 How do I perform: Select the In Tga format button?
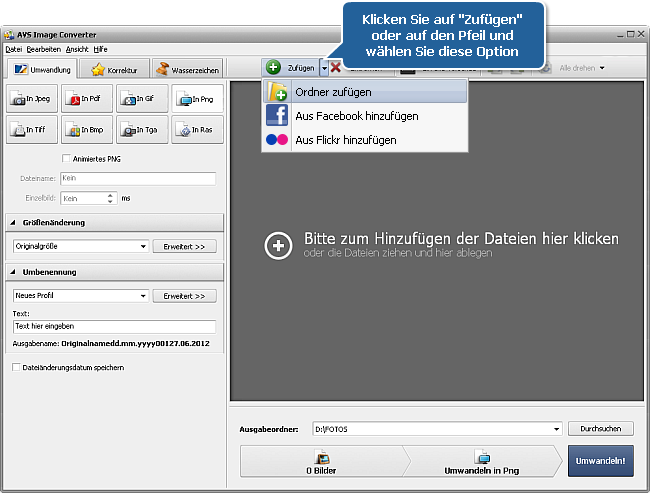click(x=142, y=130)
